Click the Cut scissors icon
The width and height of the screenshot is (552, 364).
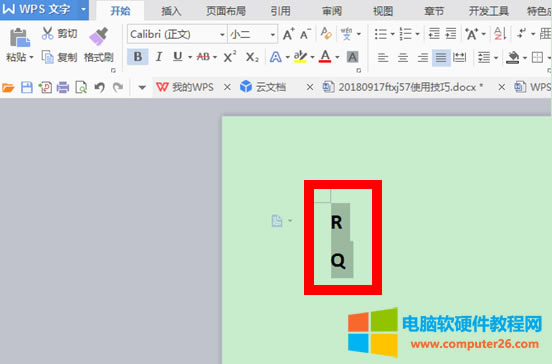click(x=48, y=33)
